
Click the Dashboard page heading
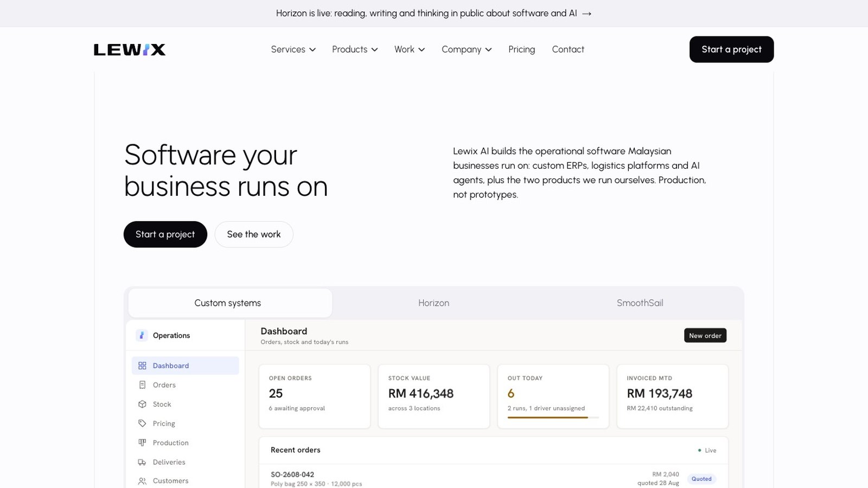[284, 331]
